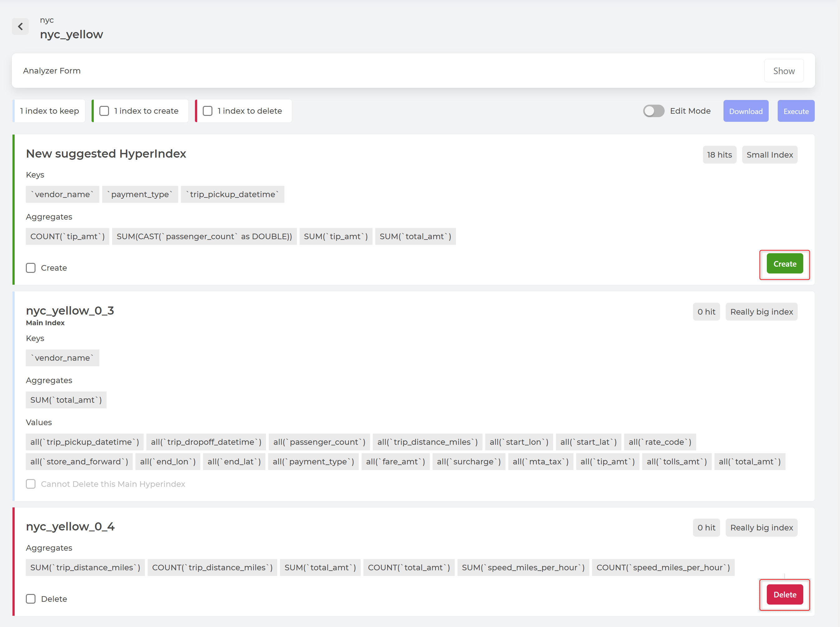Tick the '1 index to delete' checkbox
The width and height of the screenshot is (840, 627).
click(x=207, y=111)
